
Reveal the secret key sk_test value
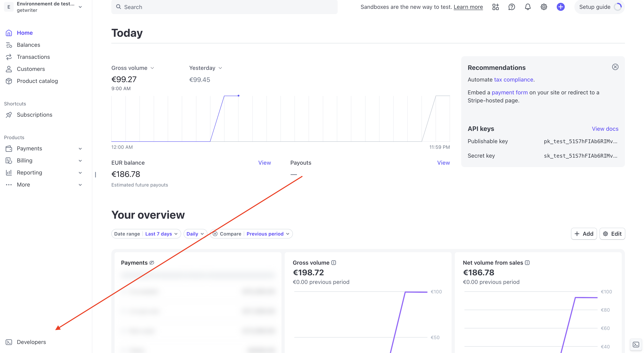coord(580,156)
